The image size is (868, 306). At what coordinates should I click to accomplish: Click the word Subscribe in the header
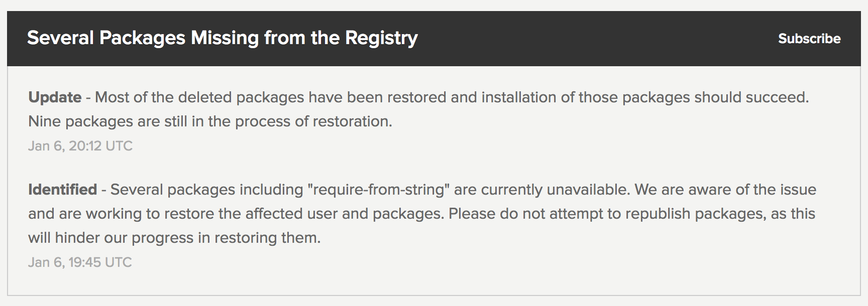[809, 38]
